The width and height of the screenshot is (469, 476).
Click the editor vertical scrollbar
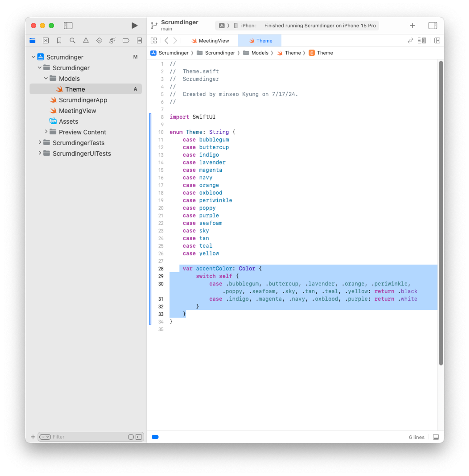pyautogui.click(x=441, y=212)
